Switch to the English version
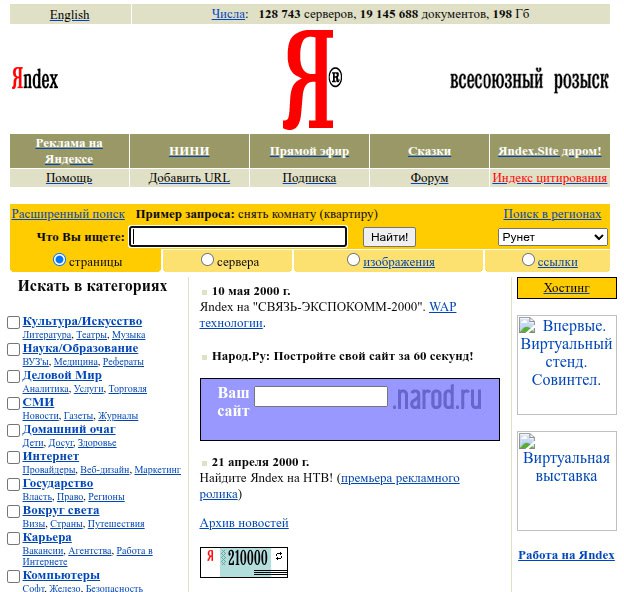 point(70,15)
